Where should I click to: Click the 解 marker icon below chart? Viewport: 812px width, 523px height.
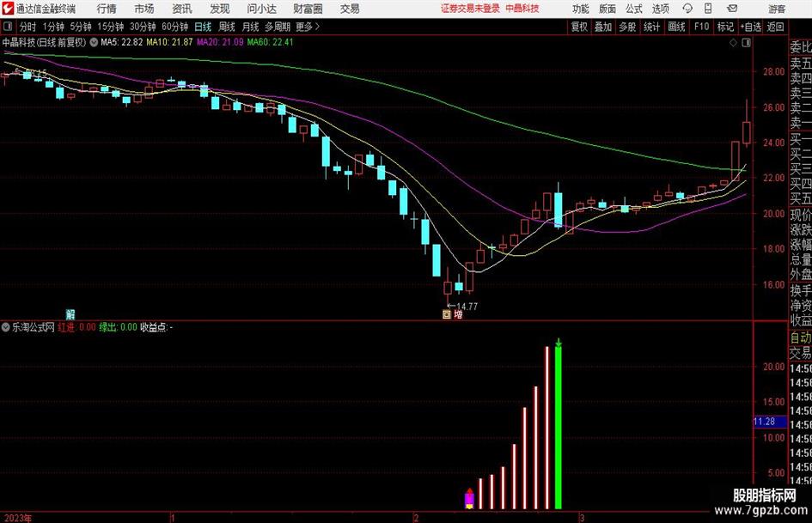click(x=70, y=314)
